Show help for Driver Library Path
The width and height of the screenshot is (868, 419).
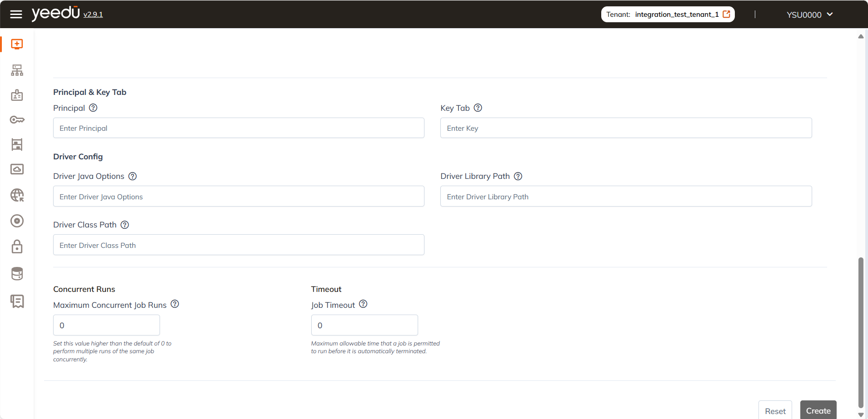518,176
